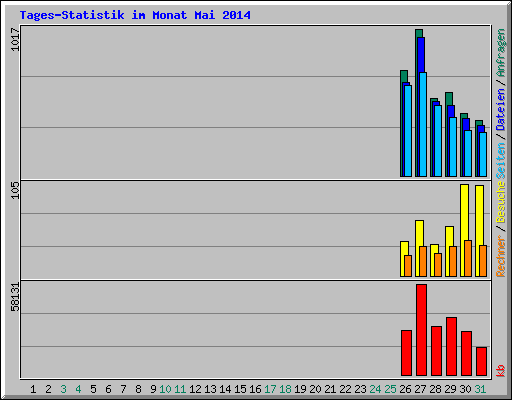The image size is (512, 400).
Task: Click day 21 on the x-axis
Action: tap(330, 389)
